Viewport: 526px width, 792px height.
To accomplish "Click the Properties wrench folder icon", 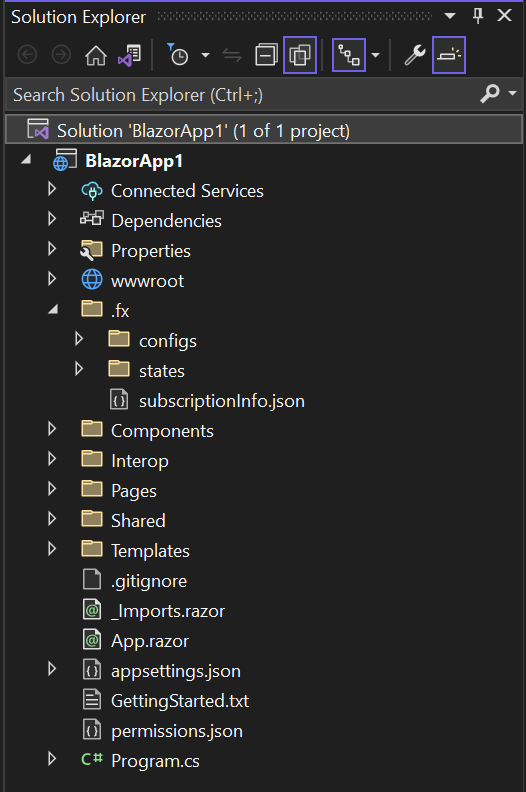I will (92, 251).
